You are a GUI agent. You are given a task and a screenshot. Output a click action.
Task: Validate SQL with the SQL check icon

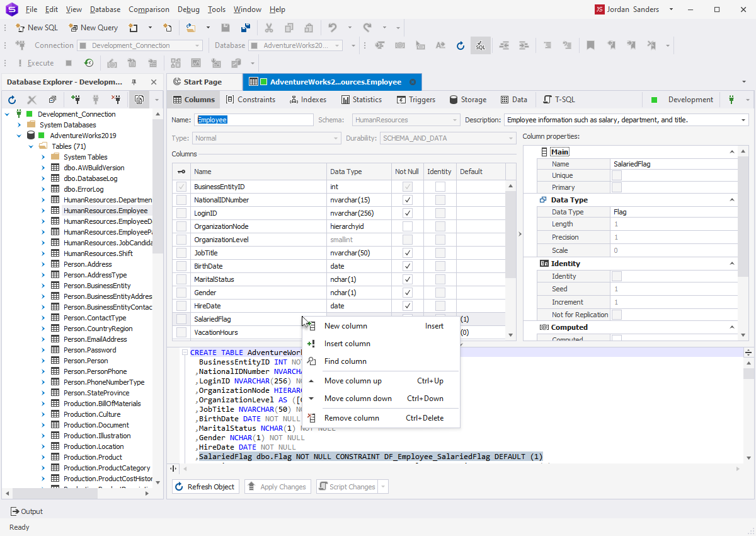click(480, 45)
